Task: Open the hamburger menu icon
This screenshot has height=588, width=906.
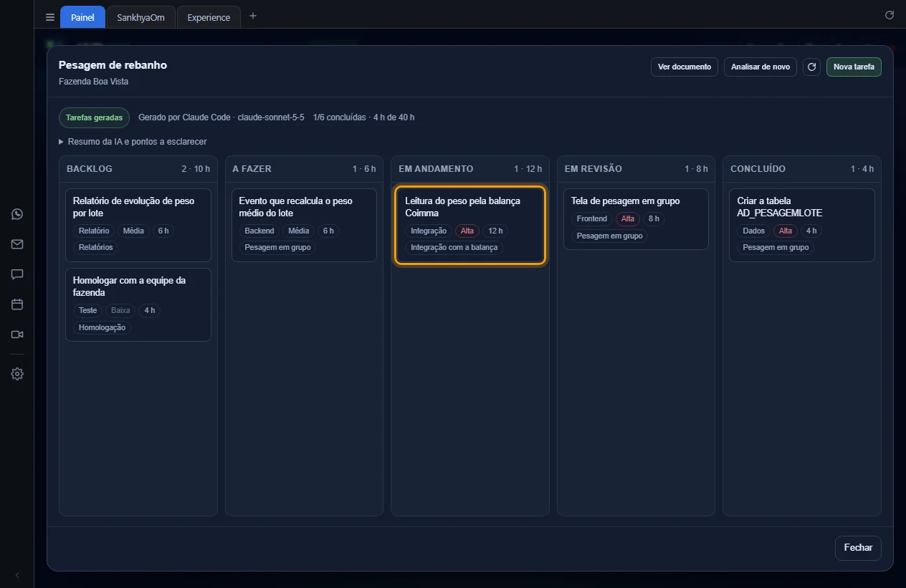Action: tap(50, 17)
